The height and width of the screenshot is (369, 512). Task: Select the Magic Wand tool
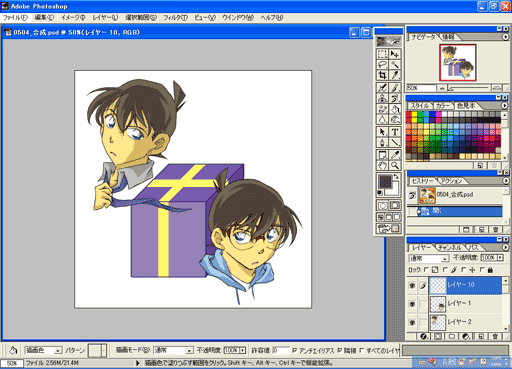tap(395, 64)
